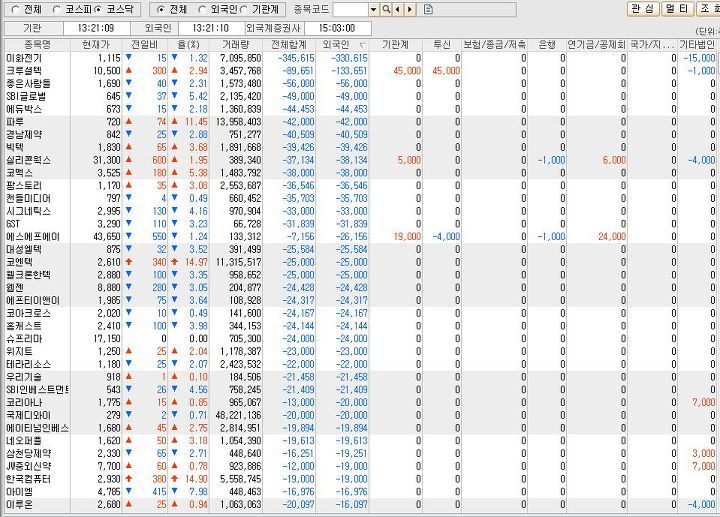Screen dimensions: 720x517
Task: Expand the 종목코드 dropdown arrow
Action: (374, 9)
